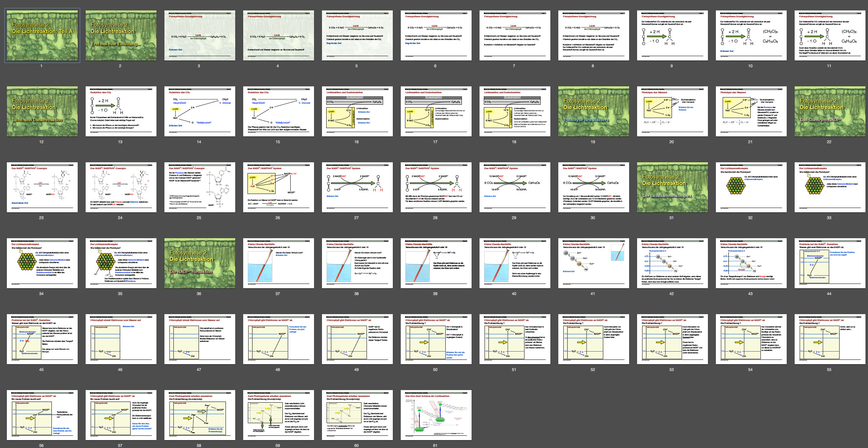Select slide 41 showing the metal redox chain
The width and height of the screenshot is (868, 448).
point(594,263)
